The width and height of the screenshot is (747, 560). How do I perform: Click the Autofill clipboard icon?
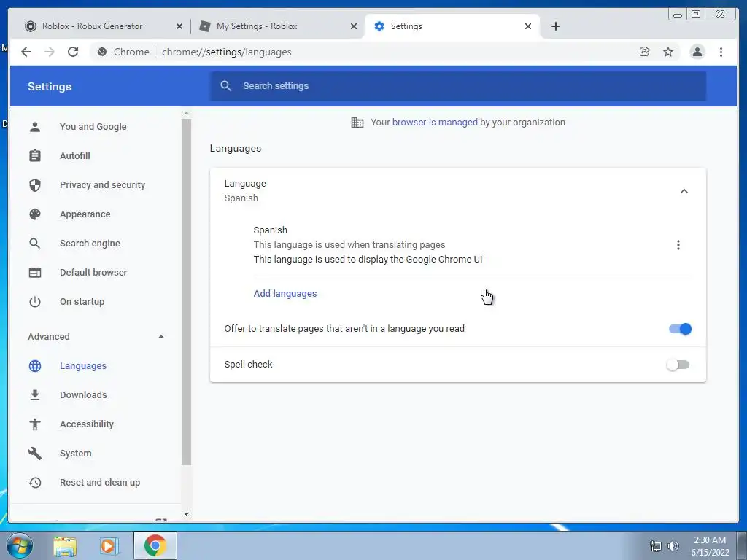coord(35,156)
